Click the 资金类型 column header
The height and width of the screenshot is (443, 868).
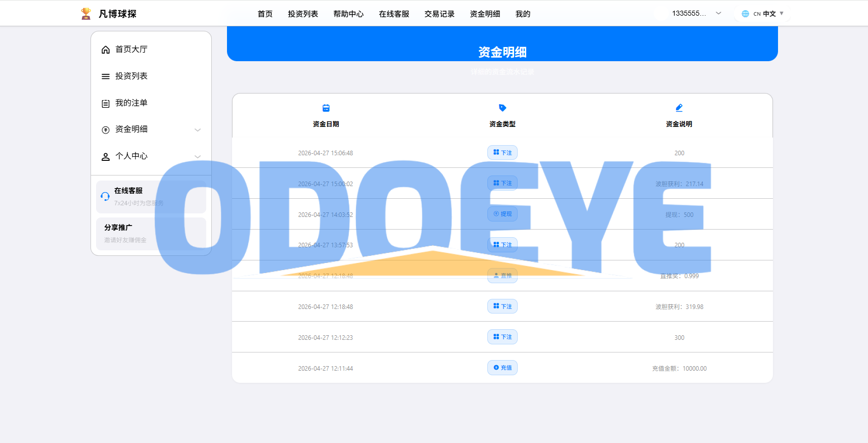pyautogui.click(x=502, y=124)
